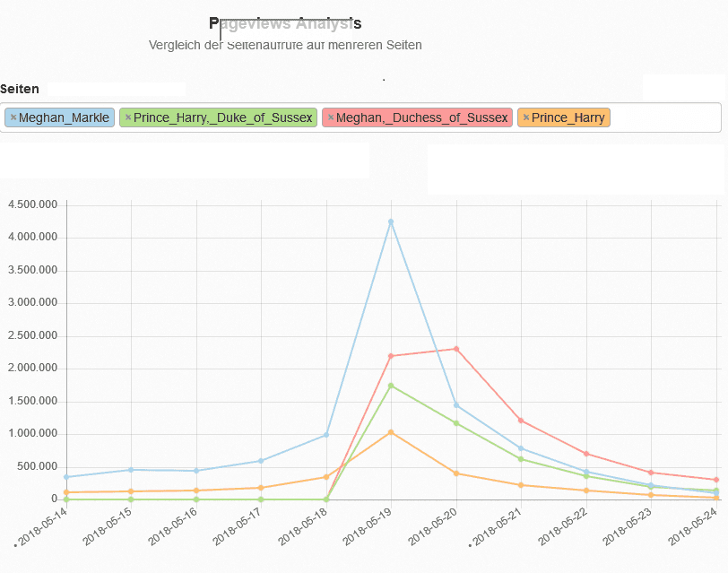The height and width of the screenshot is (573, 728).
Task: Click the Seiten field label
Action: 20,89
